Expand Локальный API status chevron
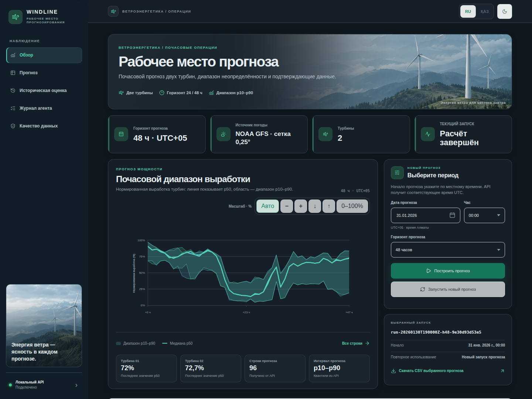This screenshot has height=399, width=532. (x=76, y=385)
